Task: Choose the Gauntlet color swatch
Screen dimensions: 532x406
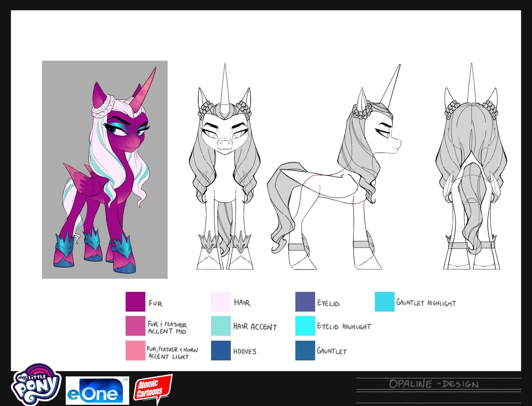Action: pyautogui.click(x=305, y=350)
